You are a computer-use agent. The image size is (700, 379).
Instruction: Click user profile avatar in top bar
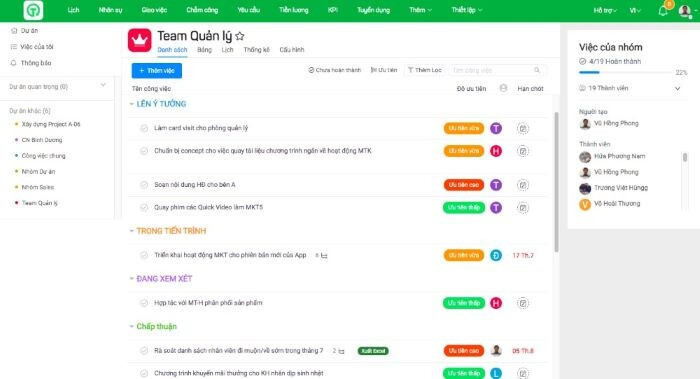click(684, 11)
